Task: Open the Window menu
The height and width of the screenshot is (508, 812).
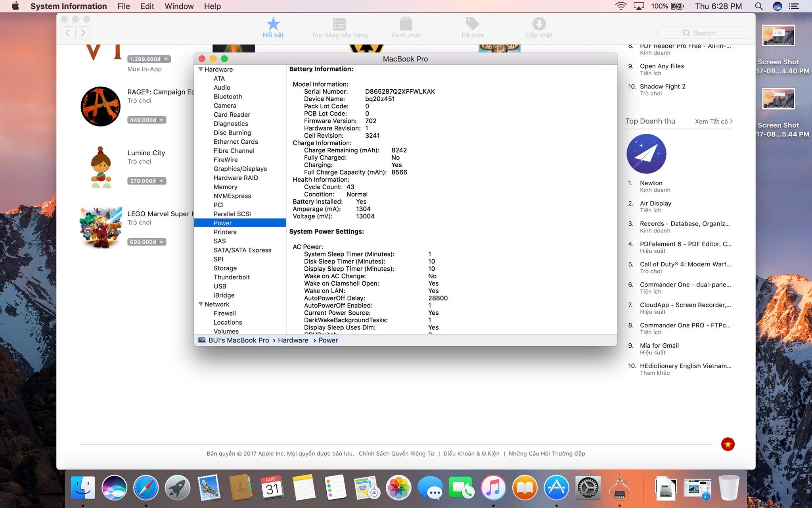Action: click(179, 6)
